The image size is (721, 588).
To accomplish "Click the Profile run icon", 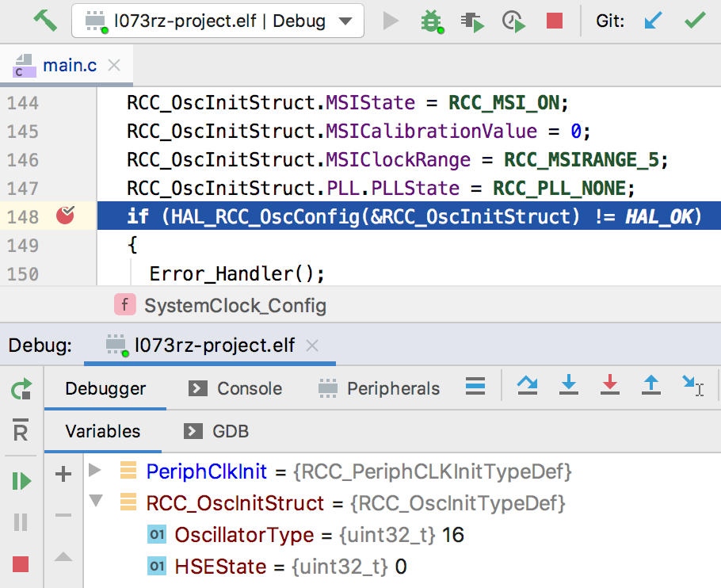I will (x=514, y=21).
